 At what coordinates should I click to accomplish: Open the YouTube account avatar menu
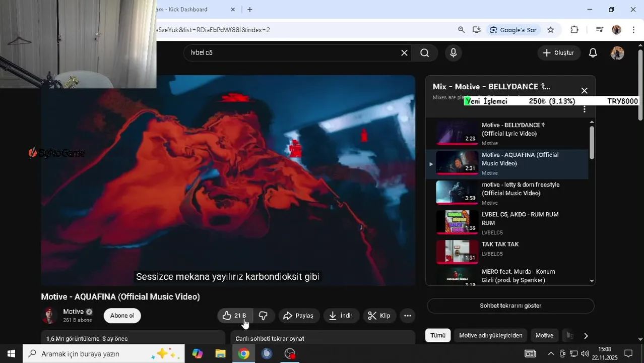click(x=617, y=53)
